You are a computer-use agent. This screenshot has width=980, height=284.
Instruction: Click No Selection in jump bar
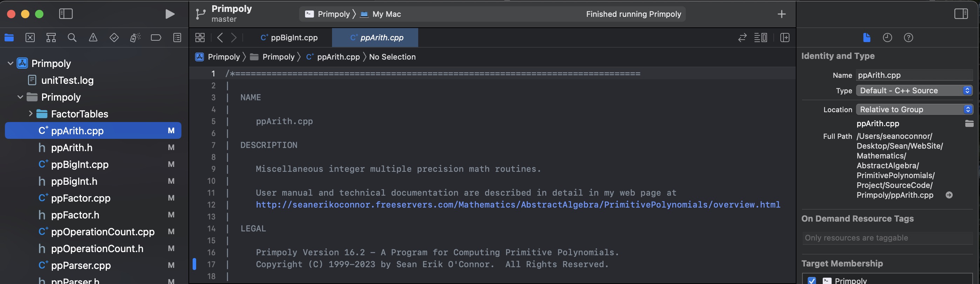[392, 57]
